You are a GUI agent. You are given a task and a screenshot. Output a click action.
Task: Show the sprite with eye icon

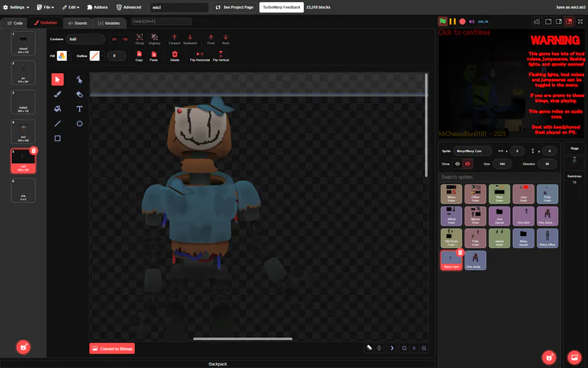(457, 164)
